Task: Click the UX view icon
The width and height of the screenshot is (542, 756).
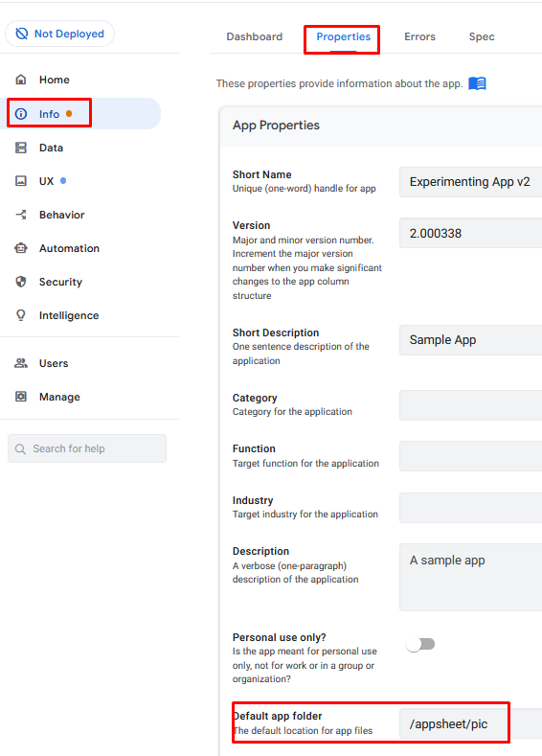Action: coord(21,181)
